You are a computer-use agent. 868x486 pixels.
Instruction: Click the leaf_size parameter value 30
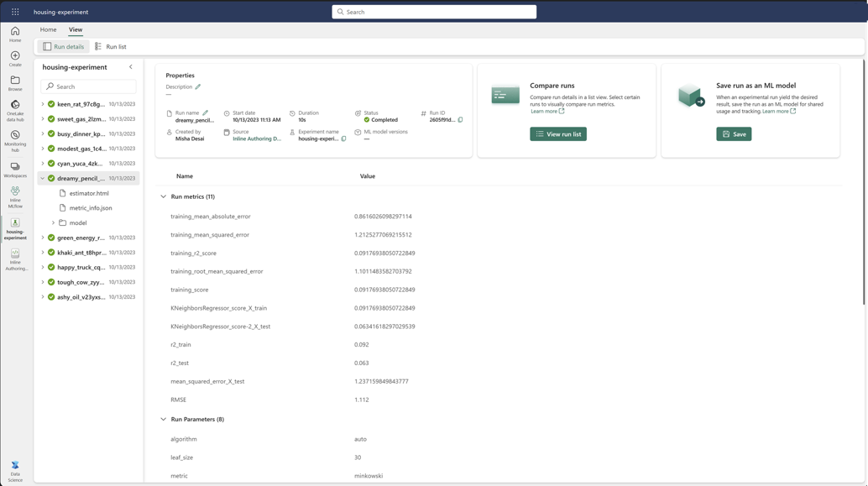[x=358, y=457]
